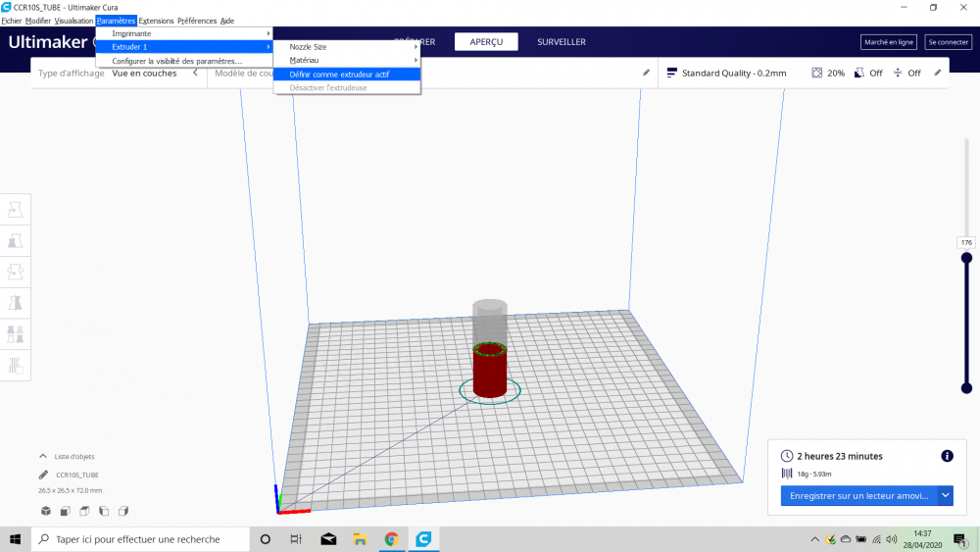This screenshot has height=552, width=980.
Task: Click the infill 20% icon
Action: tap(817, 73)
